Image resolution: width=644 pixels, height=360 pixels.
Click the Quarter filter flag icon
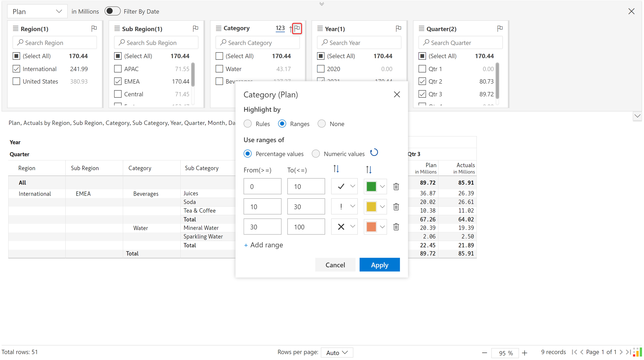point(500,28)
